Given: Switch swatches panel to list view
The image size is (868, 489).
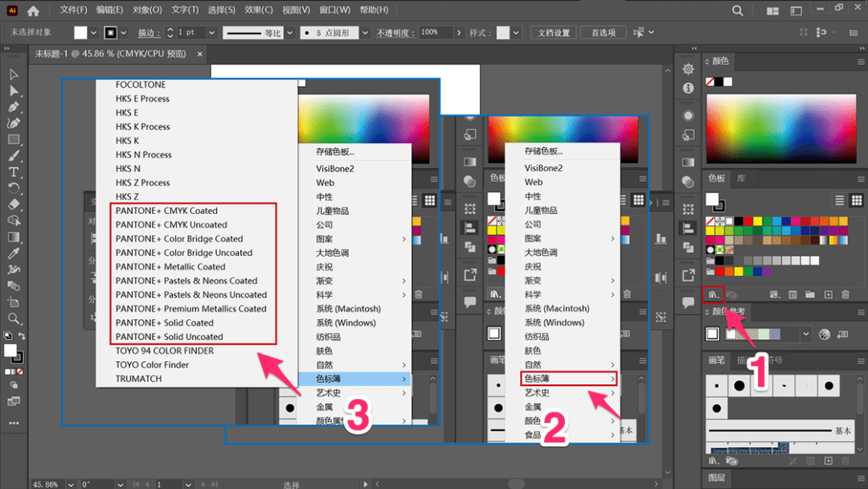Looking at the screenshot, I should click(840, 200).
